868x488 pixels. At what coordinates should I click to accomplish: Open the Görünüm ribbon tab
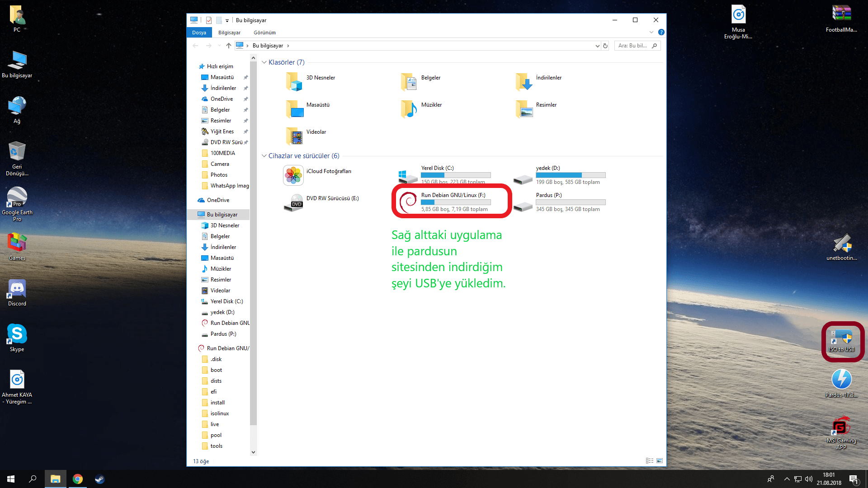click(264, 33)
